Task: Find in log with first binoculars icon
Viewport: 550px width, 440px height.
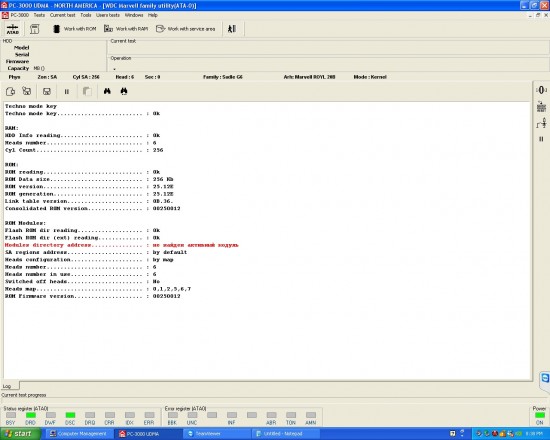Action: click(x=107, y=91)
